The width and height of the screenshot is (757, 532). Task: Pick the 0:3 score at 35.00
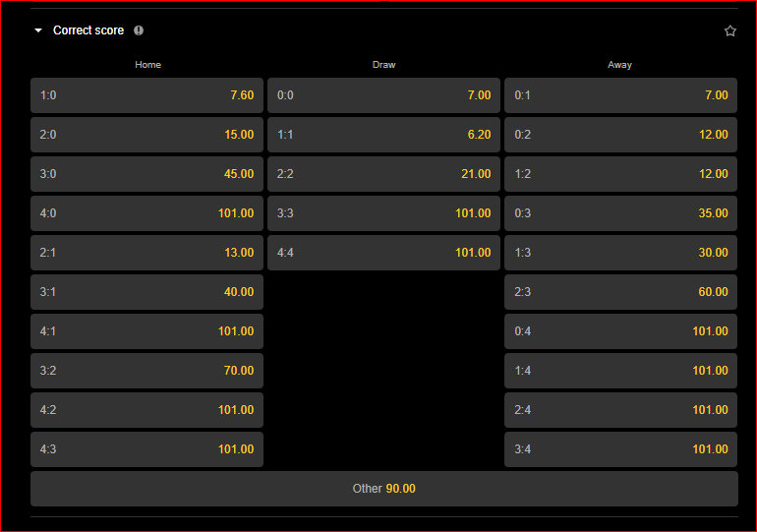pos(620,213)
